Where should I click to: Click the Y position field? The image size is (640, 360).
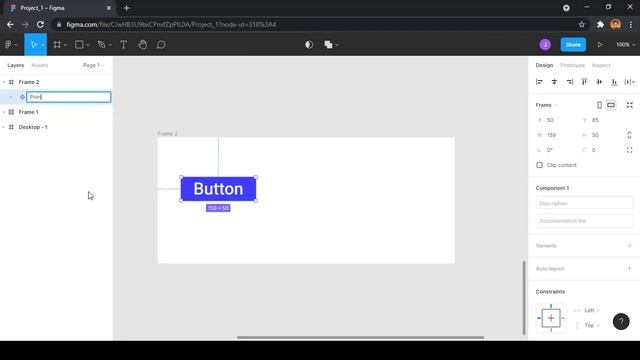tap(600, 120)
